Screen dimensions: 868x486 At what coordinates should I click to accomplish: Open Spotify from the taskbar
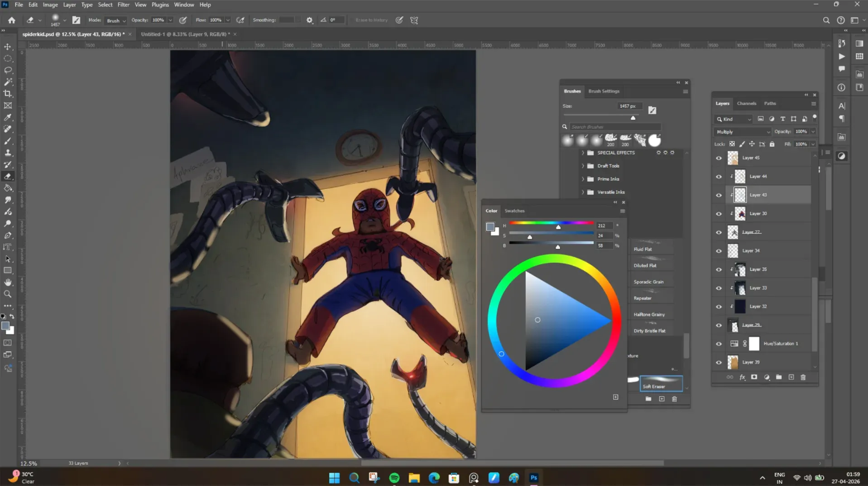(x=394, y=478)
